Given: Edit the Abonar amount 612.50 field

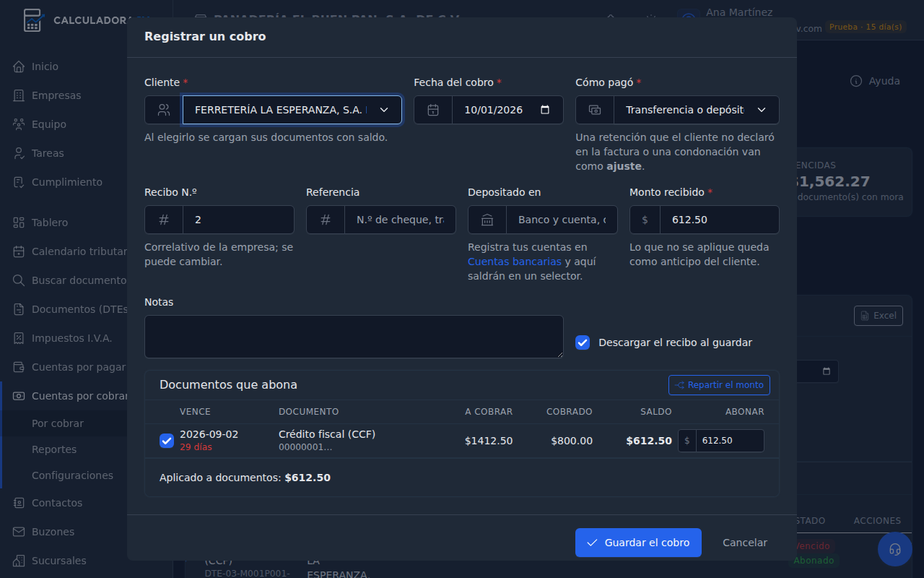Looking at the screenshot, I should pos(730,441).
